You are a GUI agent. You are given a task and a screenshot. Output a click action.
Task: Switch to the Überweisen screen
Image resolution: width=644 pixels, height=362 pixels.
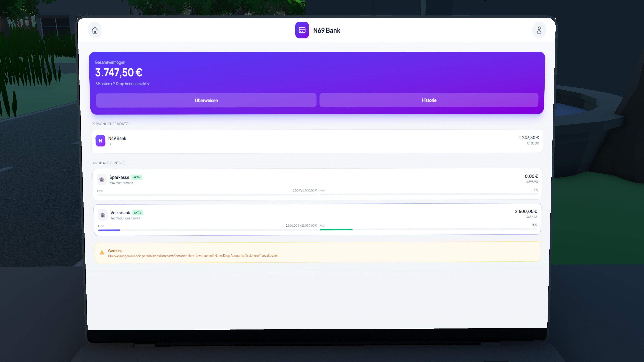206,100
